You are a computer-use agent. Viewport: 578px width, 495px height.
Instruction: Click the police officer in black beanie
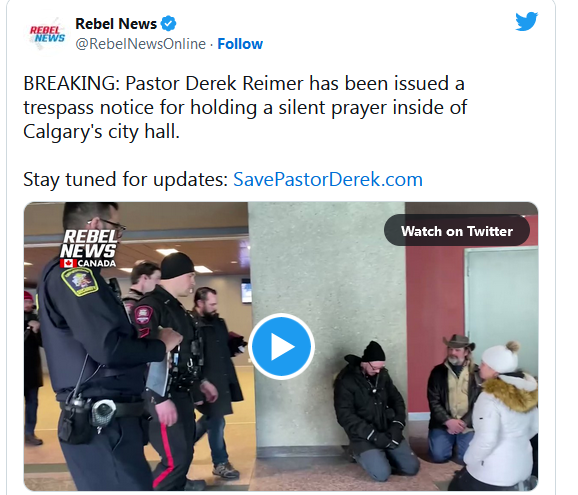click(x=173, y=369)
